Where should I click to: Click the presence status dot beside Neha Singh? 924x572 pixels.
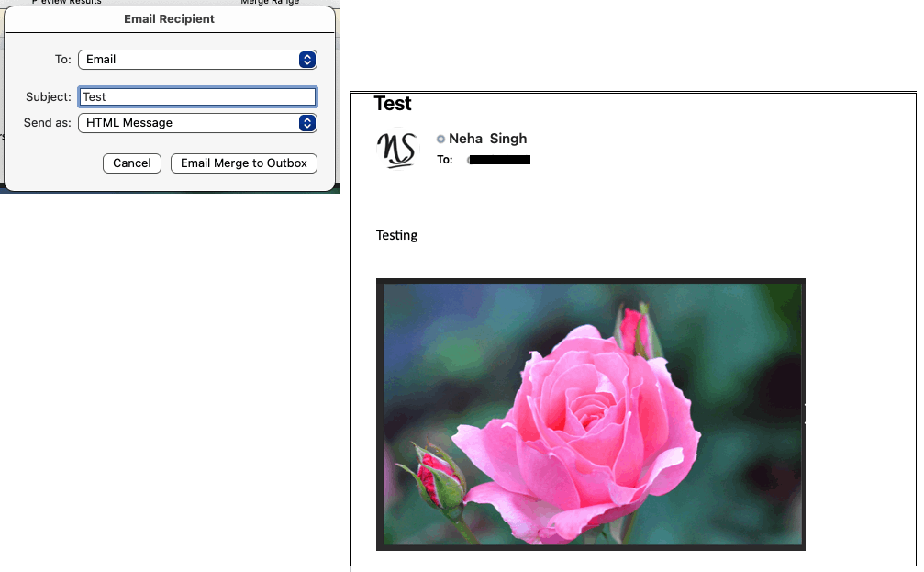click(x=440, y=140)
